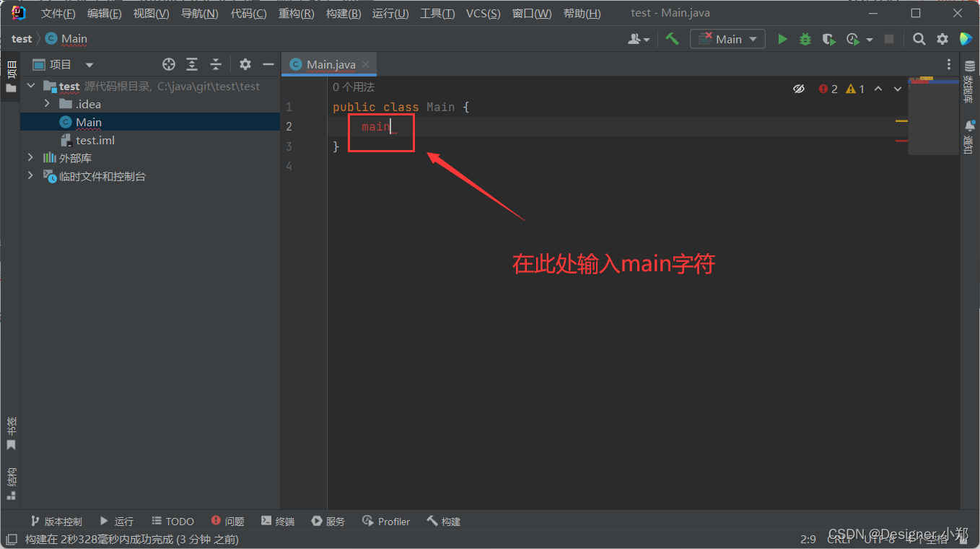This screenshot has width=980, height=549.
Task: Open the TODO tool window
Action: [172, 521]
